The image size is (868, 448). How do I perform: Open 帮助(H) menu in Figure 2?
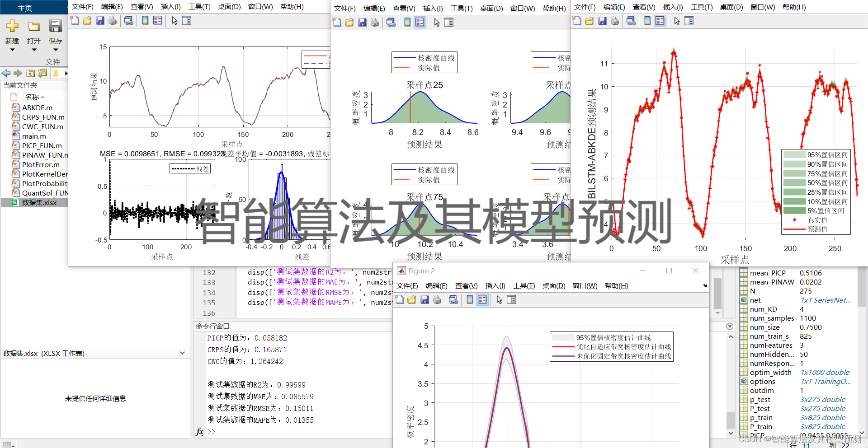[616, 285]
